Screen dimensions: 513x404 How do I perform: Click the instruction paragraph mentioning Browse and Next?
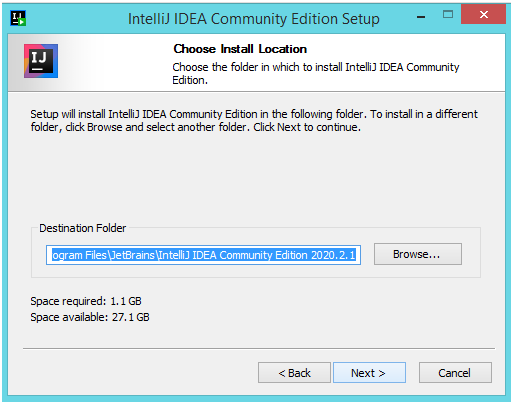[x=254, y=121]
